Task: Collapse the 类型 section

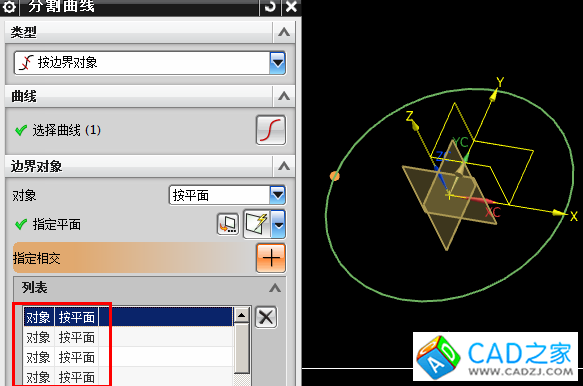Action: pos(284,32)
